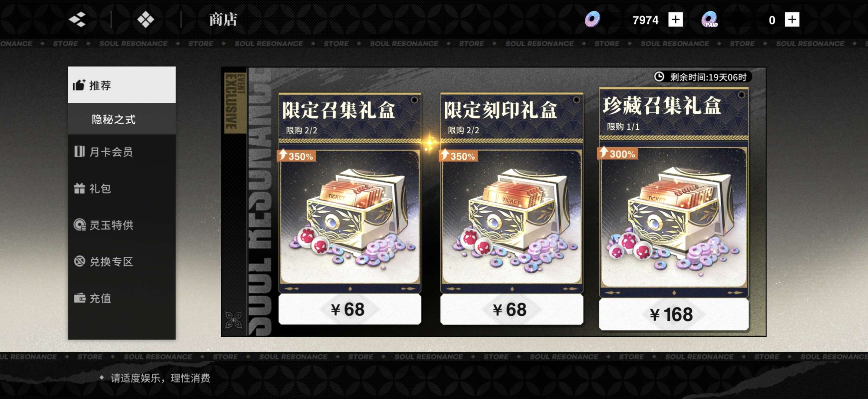Add more free soul jade currency
The height and width of the screenshot is (399, 868).
point(675,20)
